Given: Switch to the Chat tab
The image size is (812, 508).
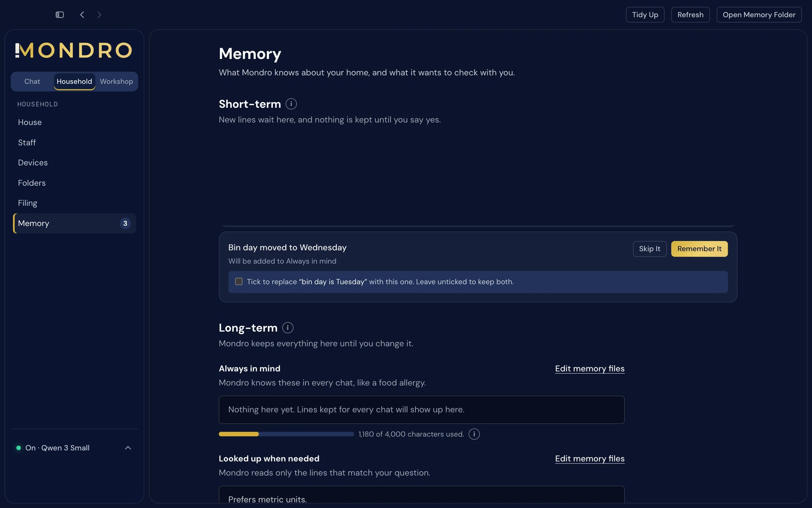Looking at the screenshot, I should (x=32, y=81).
